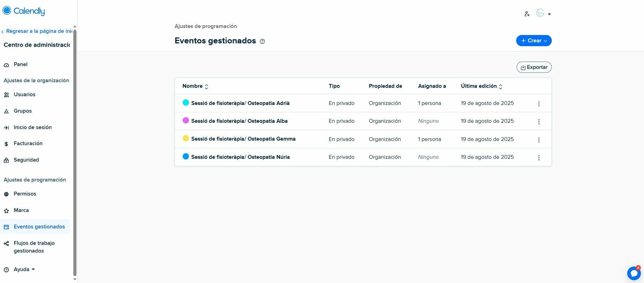Open the Crear dropdown button
The height and width of the screenshot is (283, 644).
pyautogui.click(x=534, y=41)
